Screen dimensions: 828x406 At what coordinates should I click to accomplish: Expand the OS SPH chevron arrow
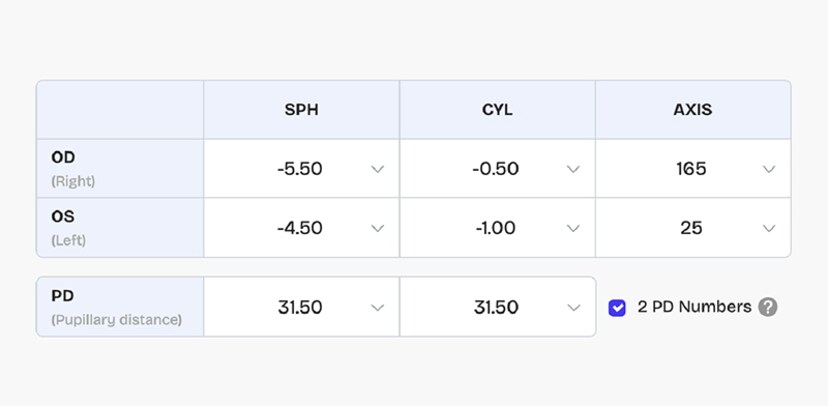[377, 228]
